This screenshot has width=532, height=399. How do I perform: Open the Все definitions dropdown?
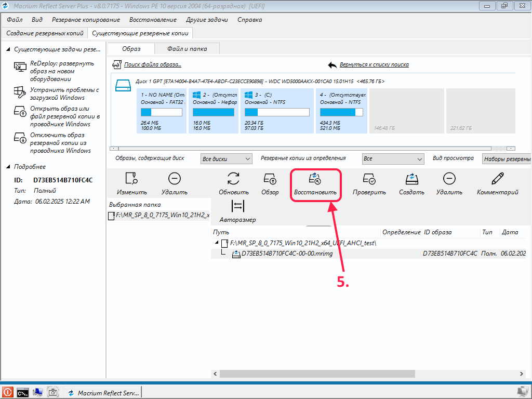[393, 159]
